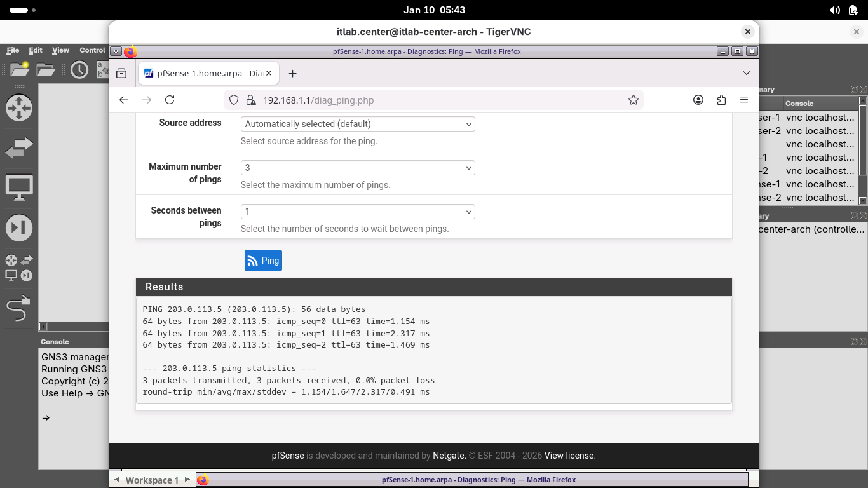Browse routers in the GNS3 device toolbar

click(18, 108)
